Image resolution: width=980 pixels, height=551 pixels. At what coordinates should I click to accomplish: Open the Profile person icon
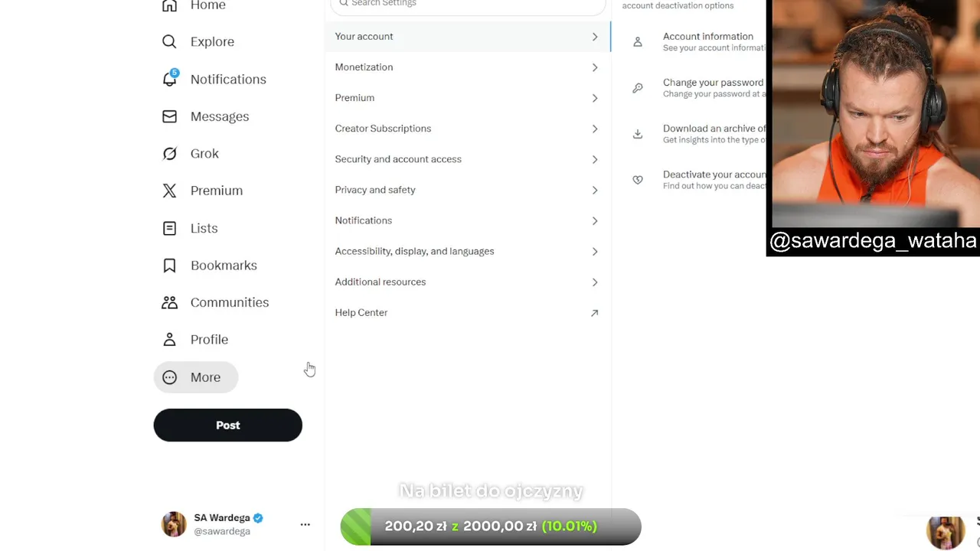[x=169, y=340]
